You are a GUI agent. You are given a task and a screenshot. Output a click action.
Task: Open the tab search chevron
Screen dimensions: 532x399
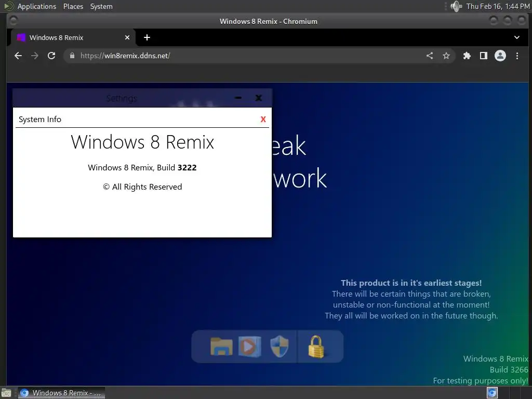click(x=517, y=37)
